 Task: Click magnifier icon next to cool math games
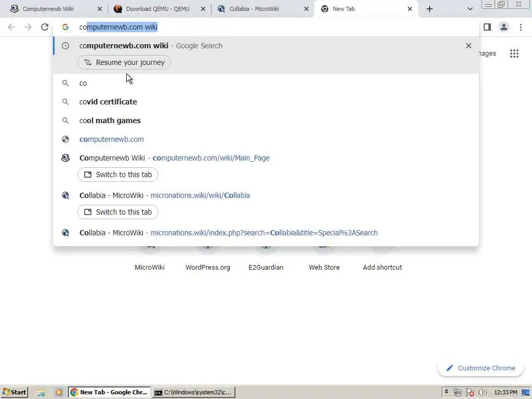pyautogui.click(x=65, y=121)
